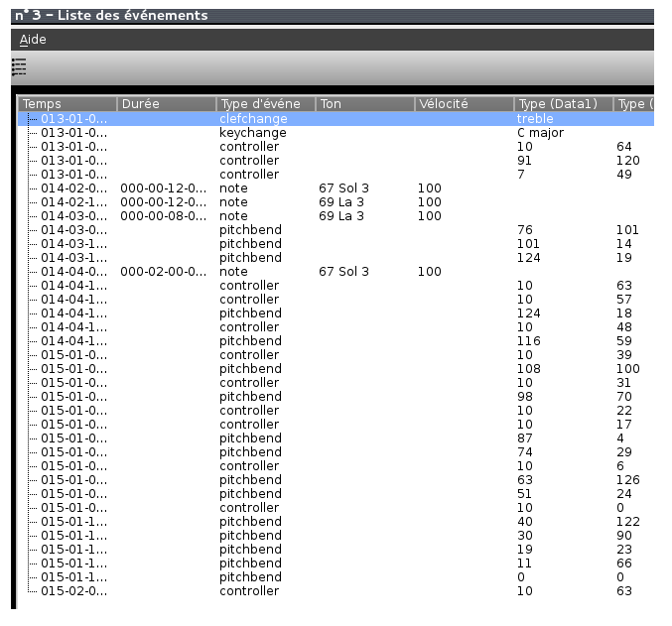Select the controller row with data 10 22
The width and height of the screenshot is (672, 626).
coord(336,411)
